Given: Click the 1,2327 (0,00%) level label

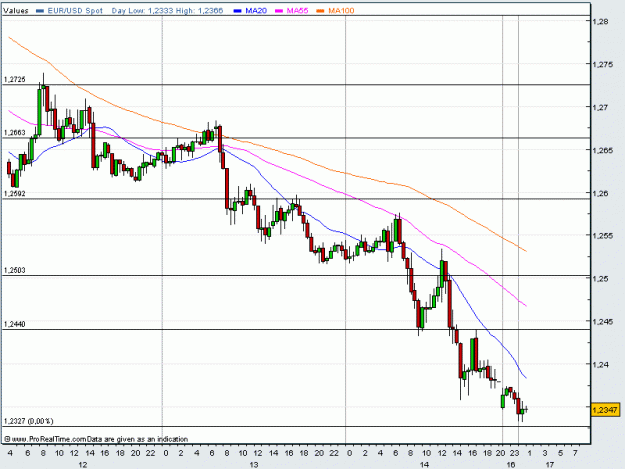Looking at the screenshot, I should point(28,421).
